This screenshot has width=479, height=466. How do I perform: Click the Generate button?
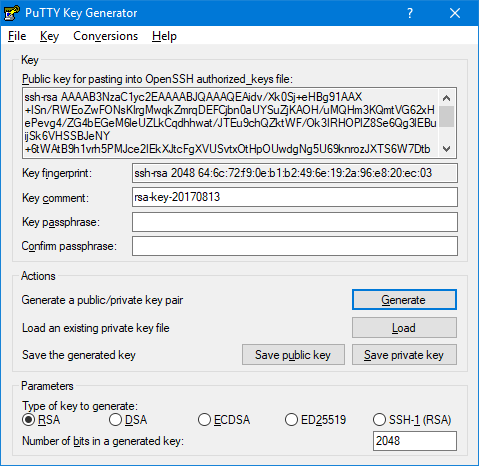(404, 300)
